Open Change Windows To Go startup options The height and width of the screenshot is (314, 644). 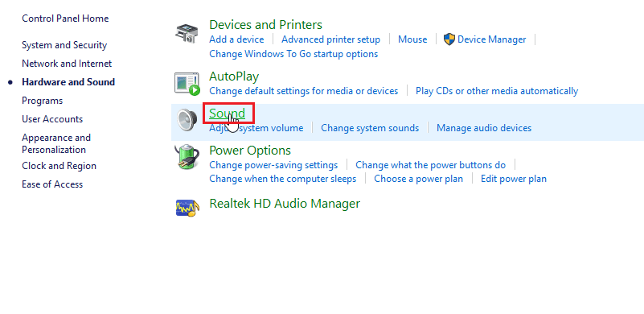point(293,54)
